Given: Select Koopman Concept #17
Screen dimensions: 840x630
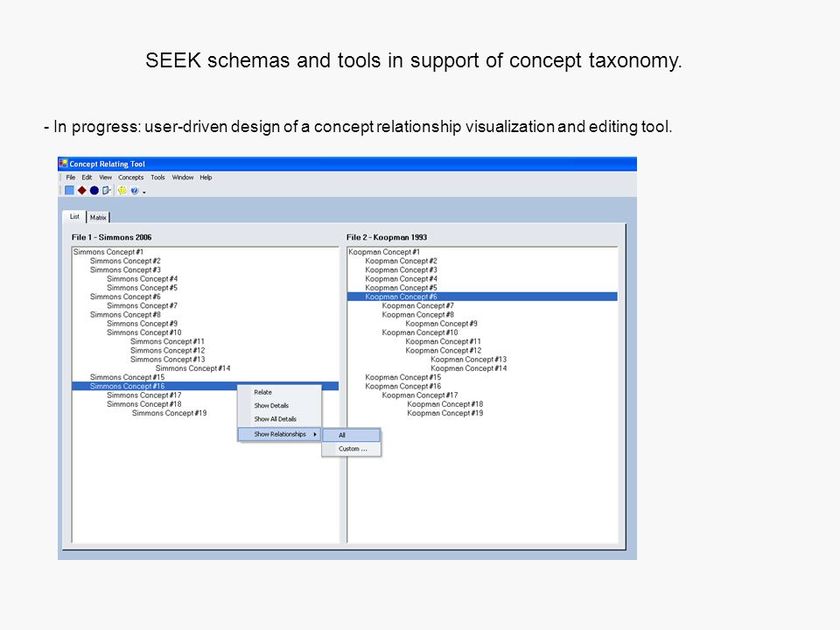Looking at the screenshot, I should pyautogui.click(x=420, y=395).
